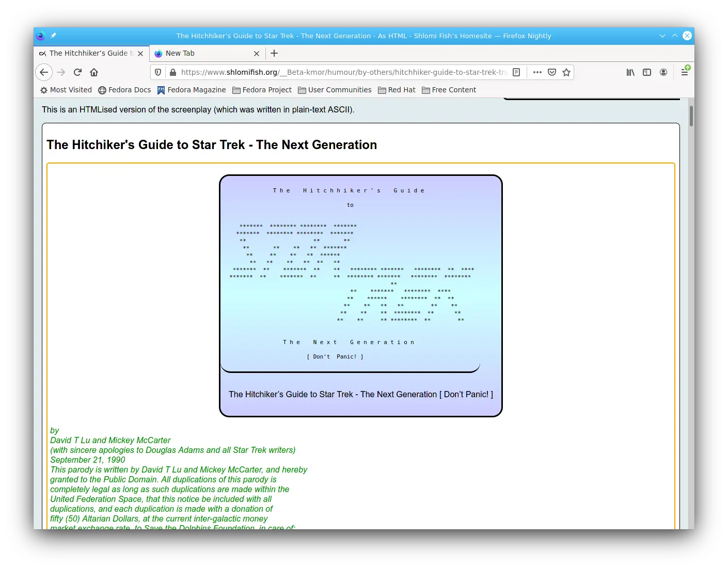This screenshot has height=569, width=728.
Task: Open Fedora Project bookmarks folder
Action: point(262,90)
